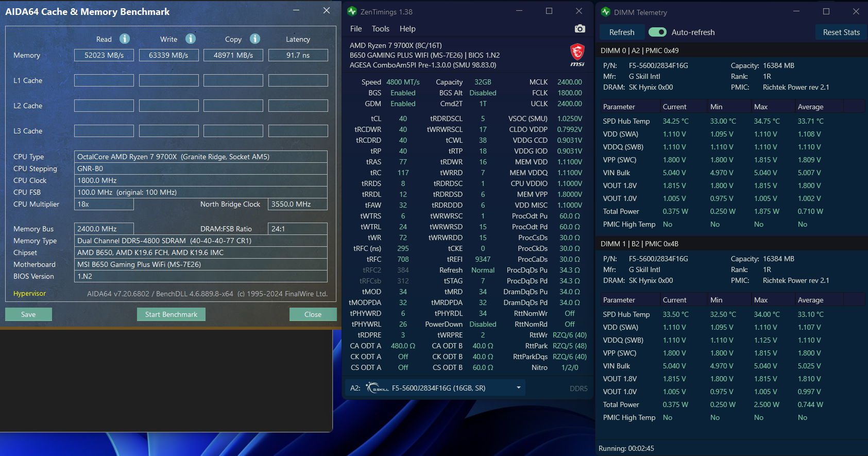This screenshot has height=456, width=868.
Task: Open the Help menu in ZenTimings
Action: click(x=407, y=29)
